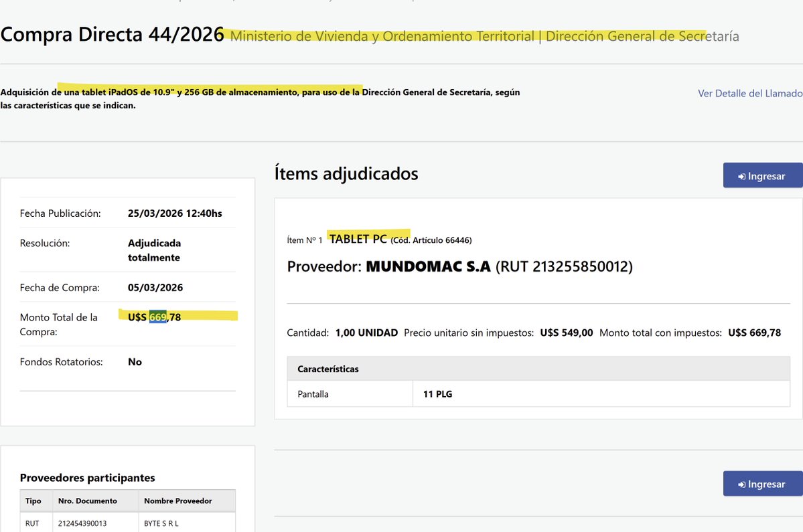Click the Monto total con impuestos U$S 669,78
The image size is (803, 532).
click(x=754, y=333)
